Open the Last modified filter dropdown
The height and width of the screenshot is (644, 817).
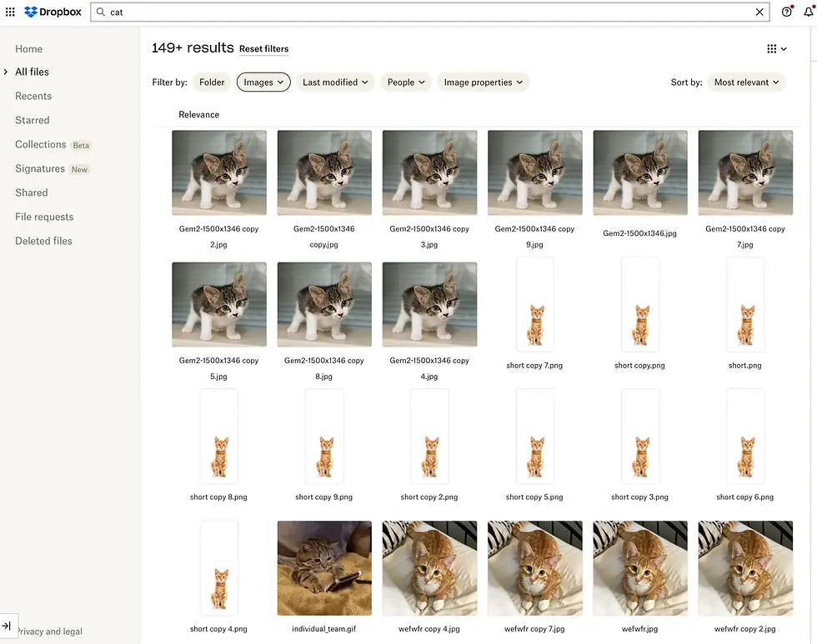pos(335,82)
